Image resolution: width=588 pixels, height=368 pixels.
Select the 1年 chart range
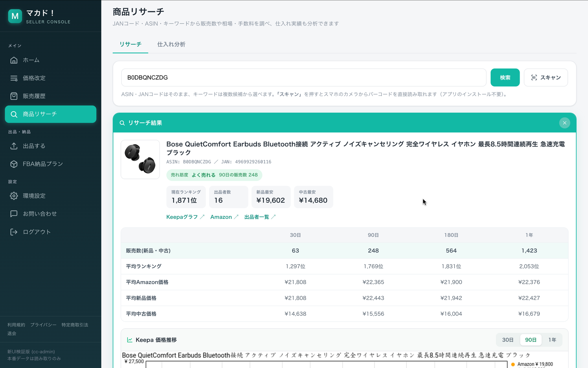552,340
